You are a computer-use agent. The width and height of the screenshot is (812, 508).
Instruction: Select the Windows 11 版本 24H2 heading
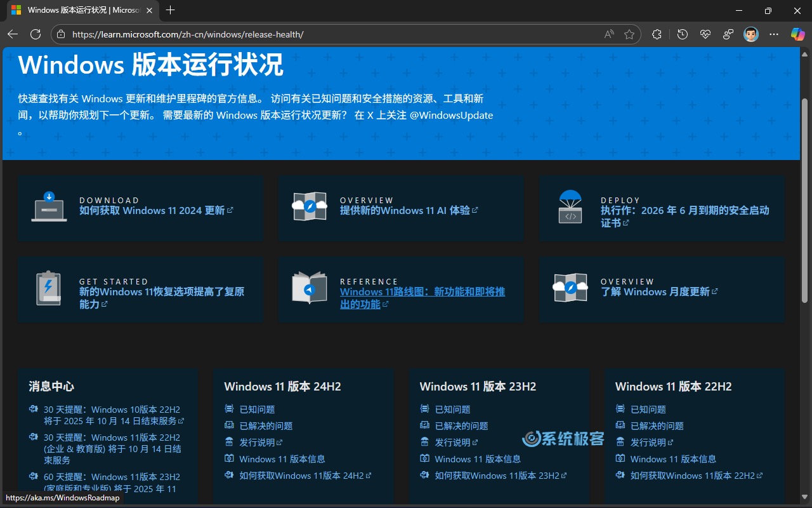click(282, 386)
